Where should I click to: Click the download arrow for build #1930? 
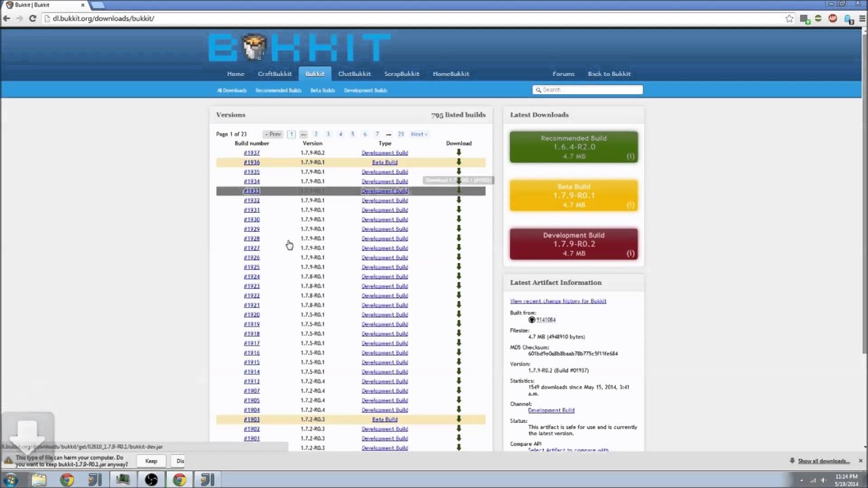point(458,219)
